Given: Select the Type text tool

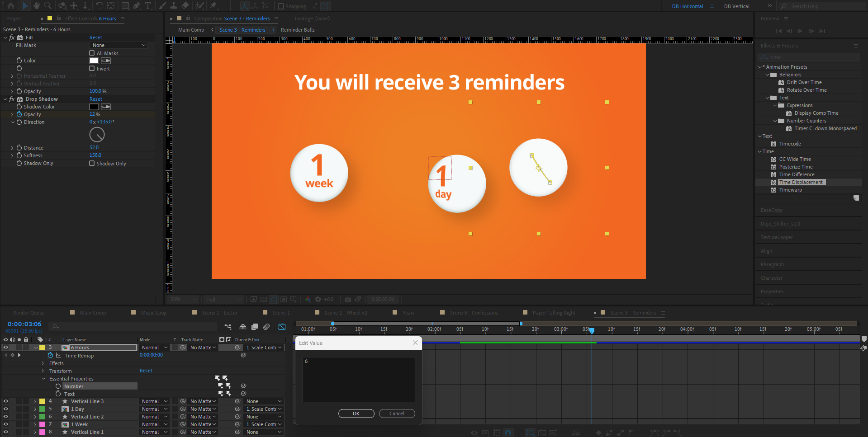Looking at the screenshot, I should click(148, 6).
